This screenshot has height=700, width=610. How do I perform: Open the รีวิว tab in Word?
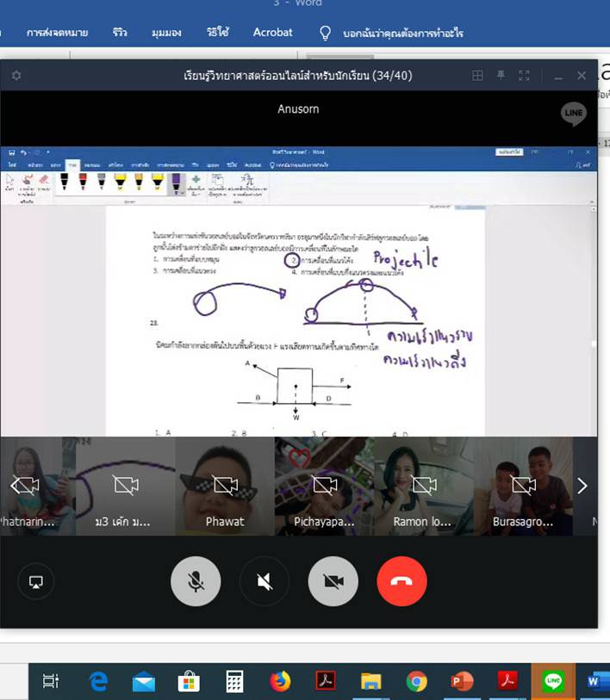click(119, 33)
